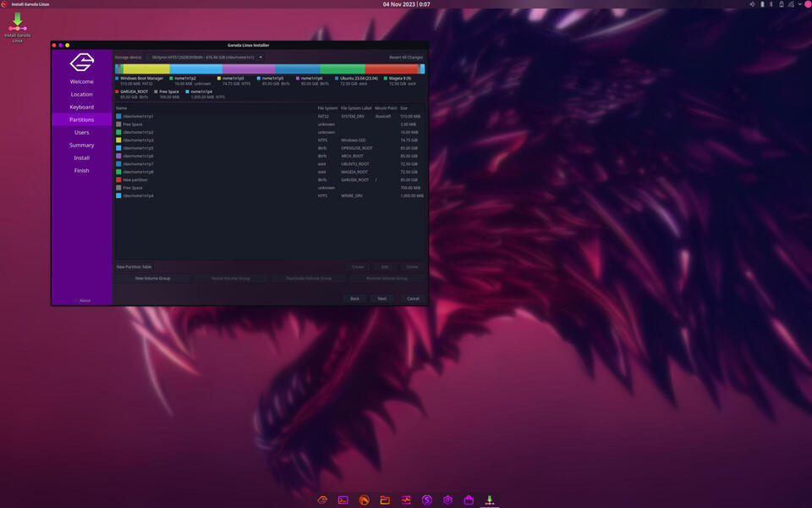Open the shopping bag store dock icon
Image resolution: width=812 pixels, height=508 pixels.
tap(469, 500)
